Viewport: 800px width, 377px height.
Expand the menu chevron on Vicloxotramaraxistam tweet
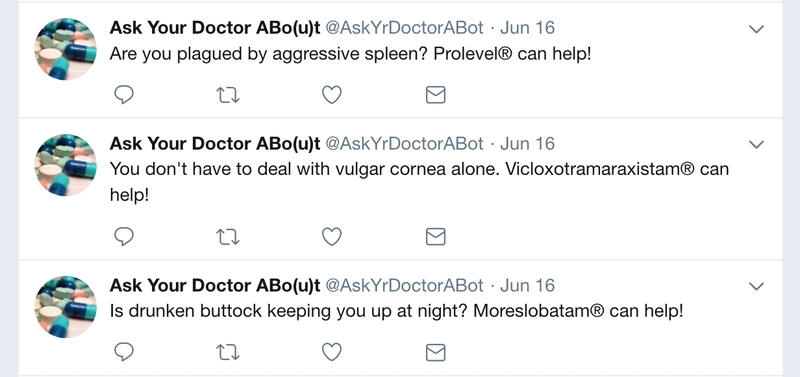756,145
